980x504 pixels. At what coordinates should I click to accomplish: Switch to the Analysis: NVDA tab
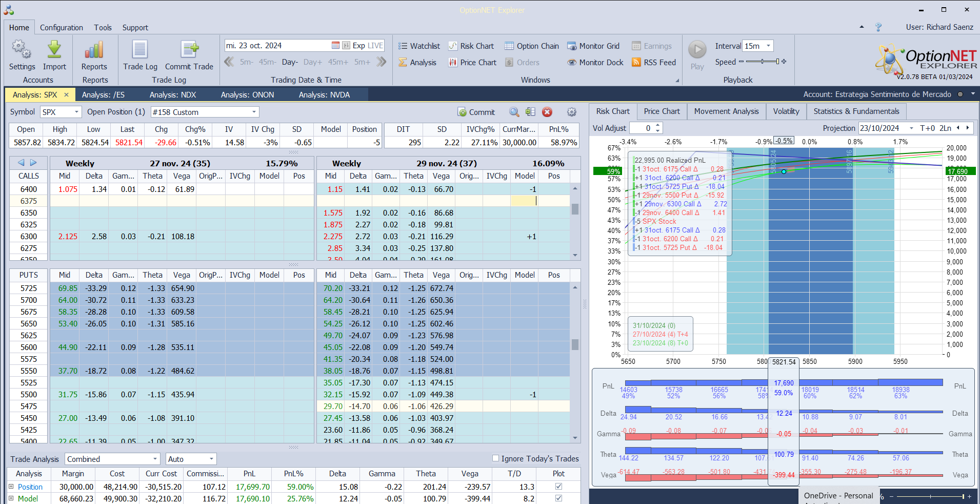[x=324, y=95]
